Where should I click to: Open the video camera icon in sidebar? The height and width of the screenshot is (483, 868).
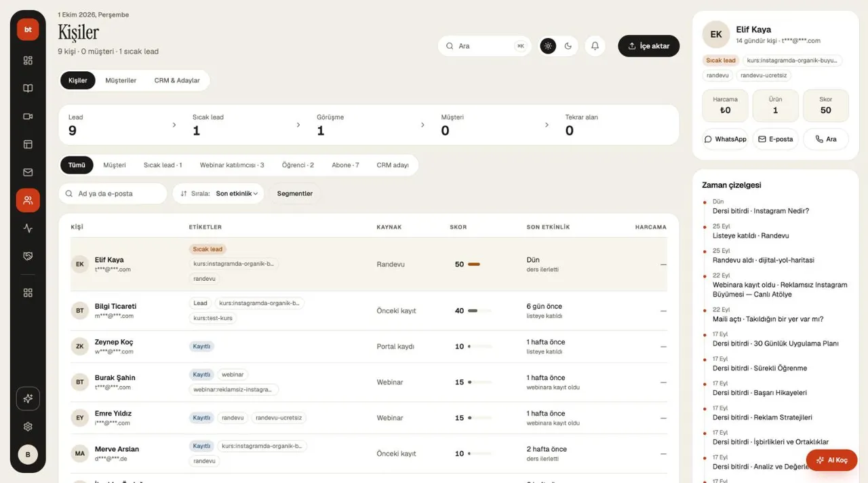[28, 117]
